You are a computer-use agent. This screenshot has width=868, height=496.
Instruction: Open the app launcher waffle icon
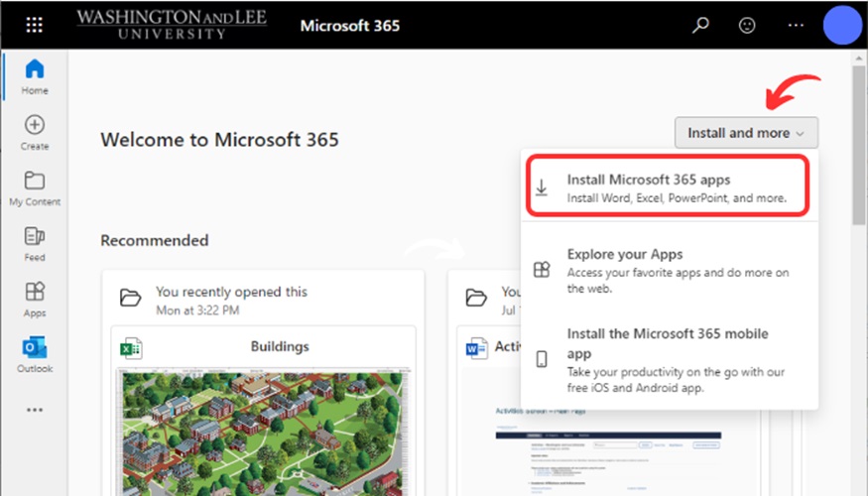(x=34, y=25)
